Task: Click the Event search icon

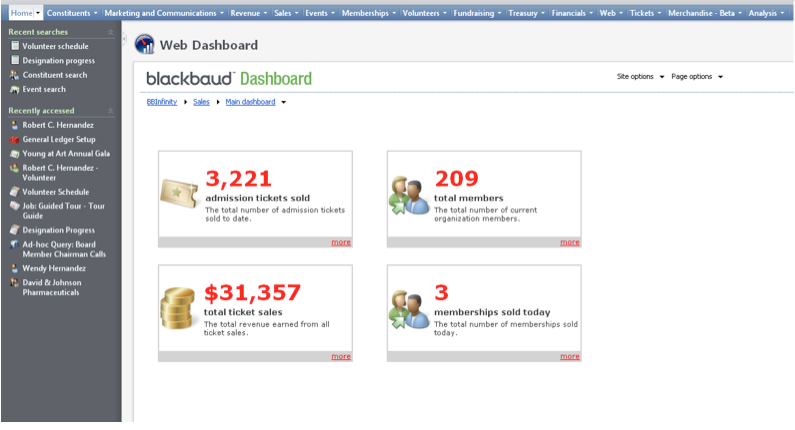Action: 15,89
